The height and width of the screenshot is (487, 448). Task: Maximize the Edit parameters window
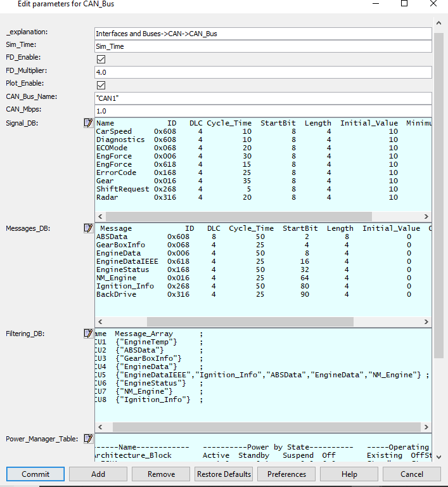(404, 4)
